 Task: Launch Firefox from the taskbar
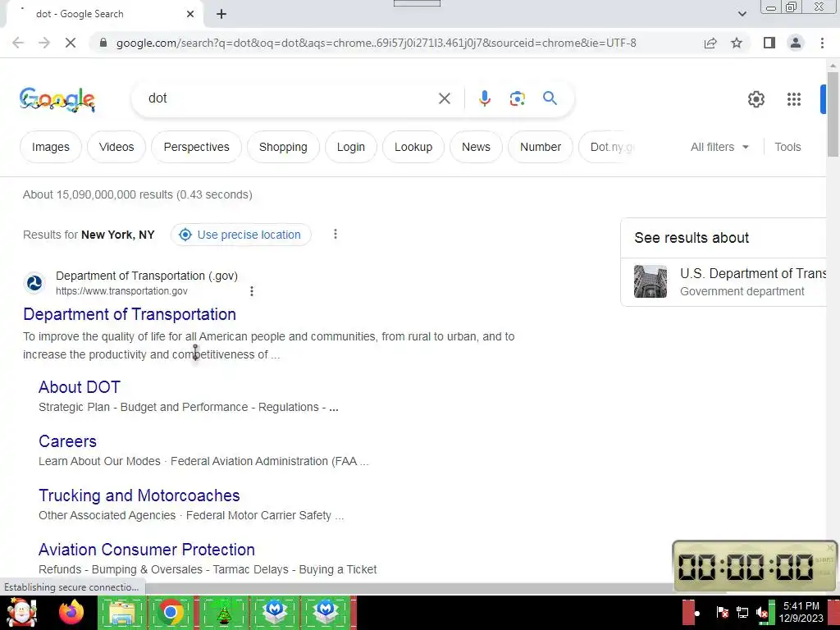[71, 612]
